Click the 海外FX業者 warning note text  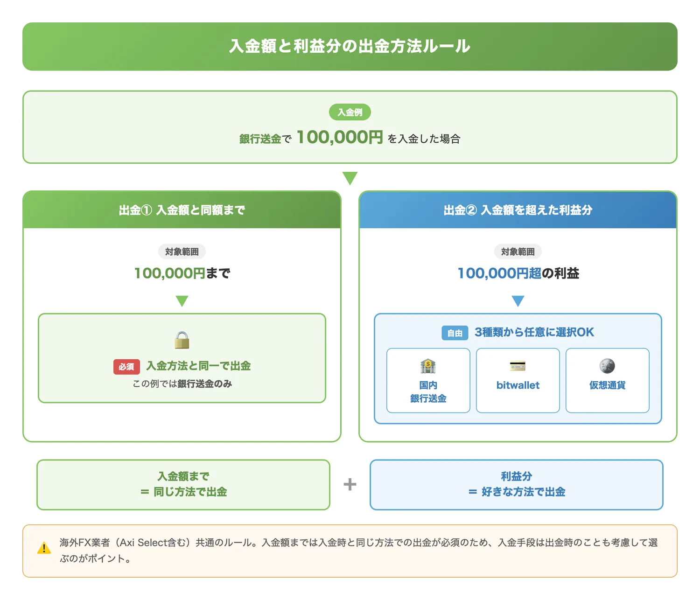tap(358, 551)
